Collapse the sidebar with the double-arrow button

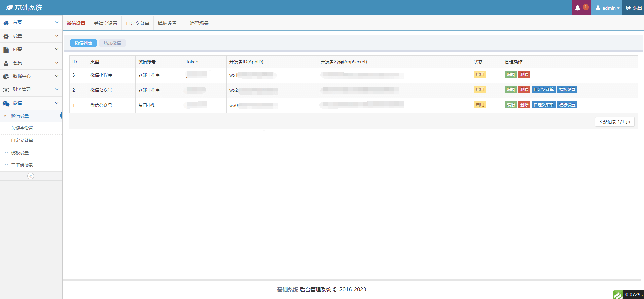tap(31, 176)
